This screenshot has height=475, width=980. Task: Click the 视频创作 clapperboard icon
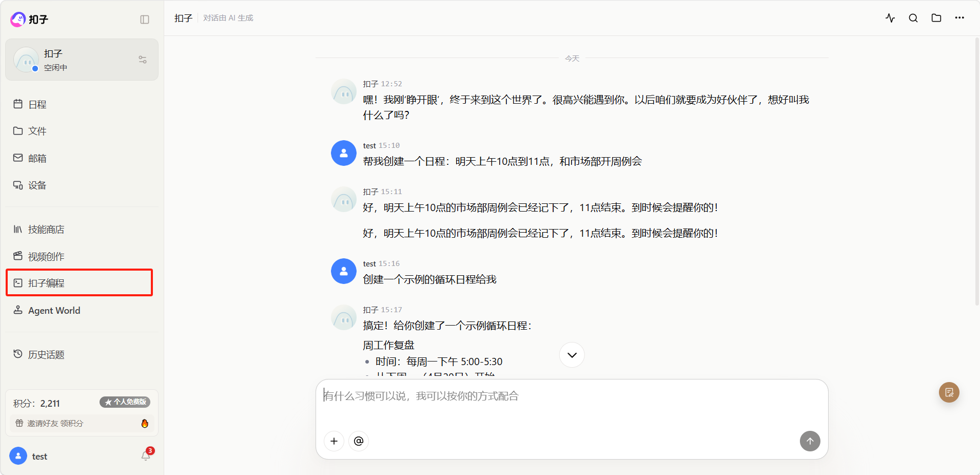pyautogui.click(x=18, y=256)
